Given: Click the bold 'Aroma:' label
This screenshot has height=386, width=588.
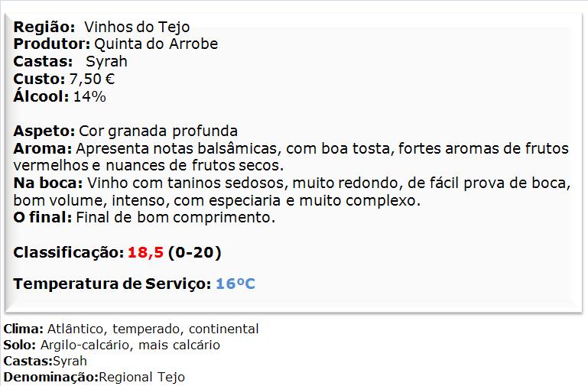Looking at the screenshot, I should 43,148.
